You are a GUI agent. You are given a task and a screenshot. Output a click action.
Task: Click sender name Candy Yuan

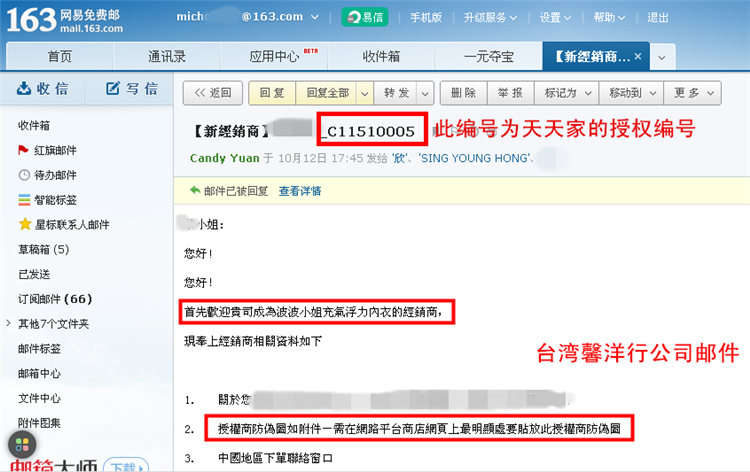click(224, 158)
